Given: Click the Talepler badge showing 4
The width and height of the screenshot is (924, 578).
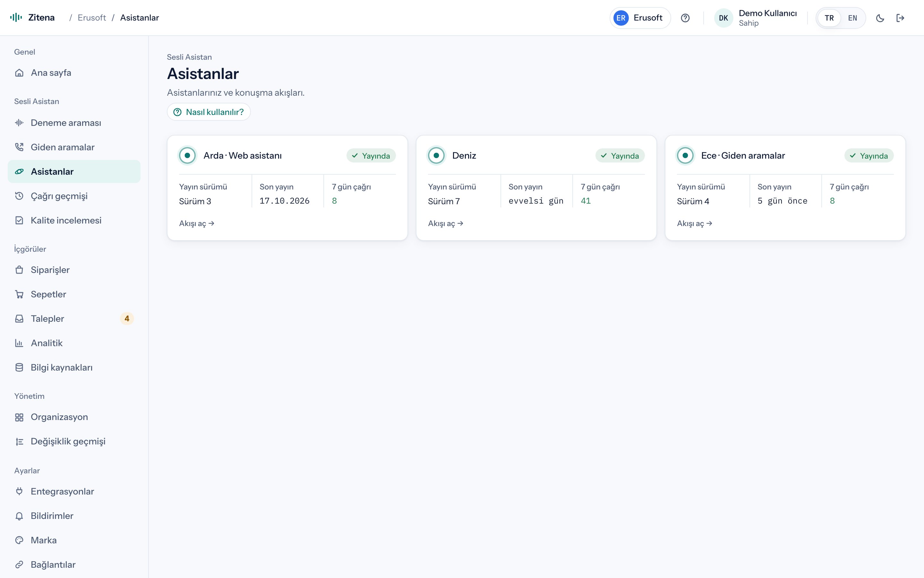Looking at the screenshot, I should coord(127,319).
